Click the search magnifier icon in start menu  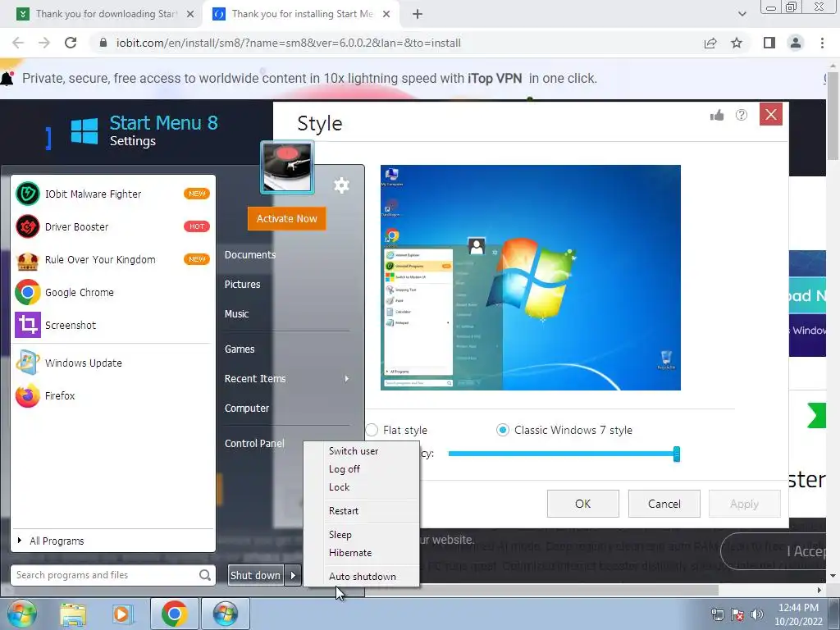[x=204, y=575]
